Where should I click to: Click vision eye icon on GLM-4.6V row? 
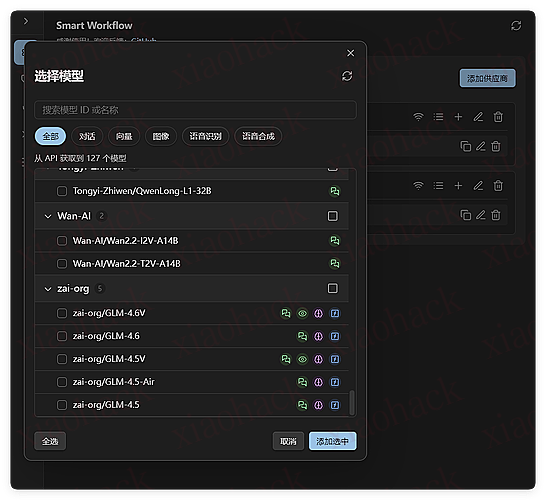pos(302,313)
